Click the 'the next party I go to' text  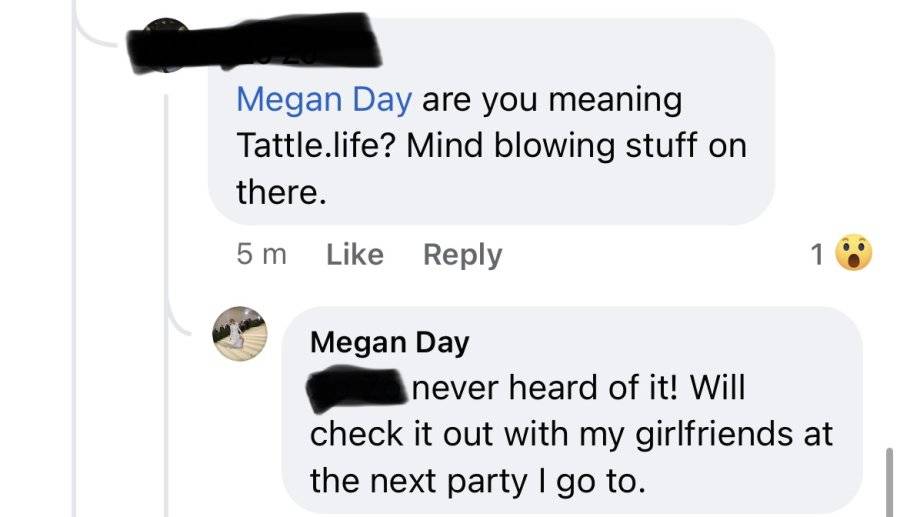pyautogui.click(x=478, y=481)
